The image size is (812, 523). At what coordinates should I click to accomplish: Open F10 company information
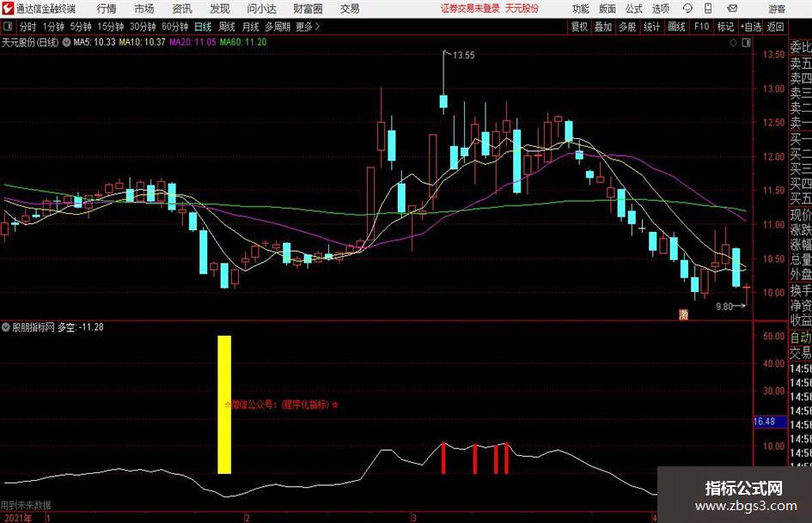pos(701,27)
